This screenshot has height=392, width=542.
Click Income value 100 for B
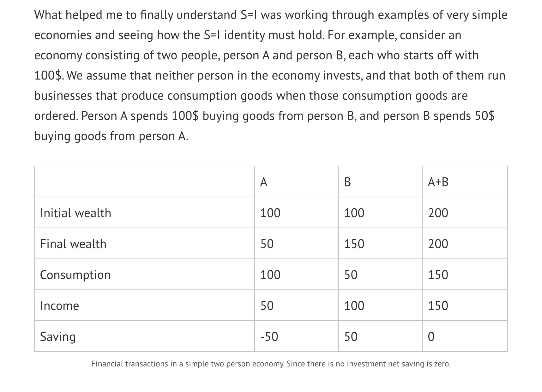354,306
